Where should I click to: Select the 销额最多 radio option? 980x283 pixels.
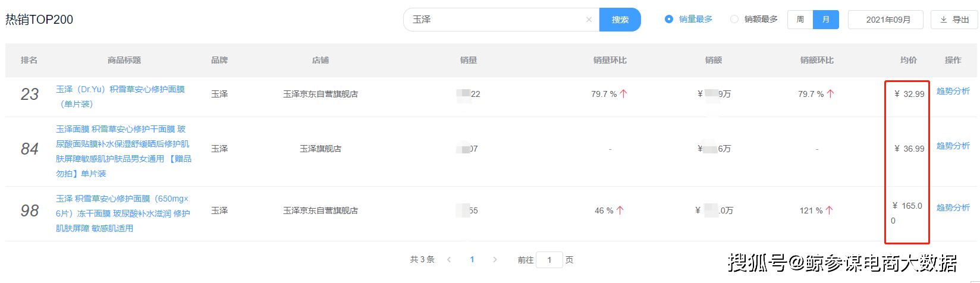click(734, 19)
